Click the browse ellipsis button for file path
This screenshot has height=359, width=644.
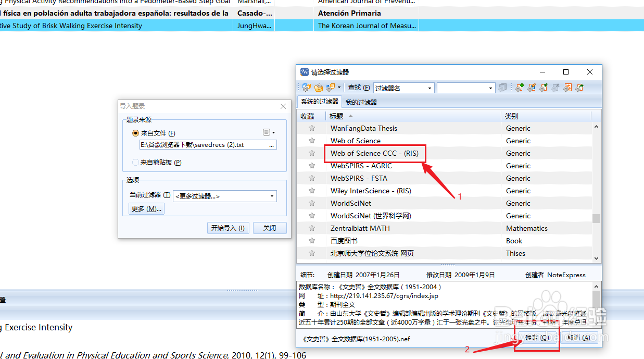point(271,145)
